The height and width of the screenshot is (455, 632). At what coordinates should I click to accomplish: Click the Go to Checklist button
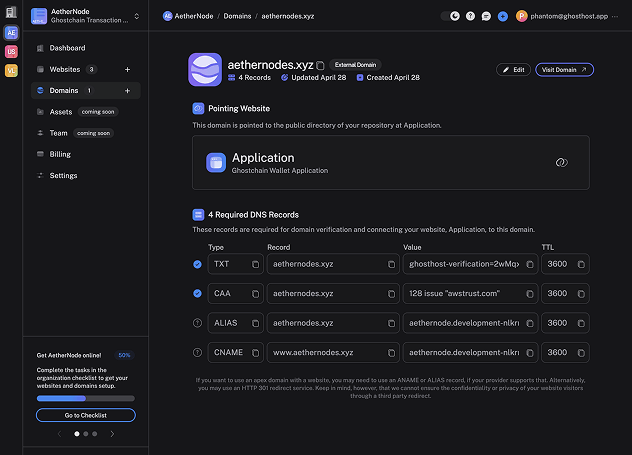[x=86, y=415]
